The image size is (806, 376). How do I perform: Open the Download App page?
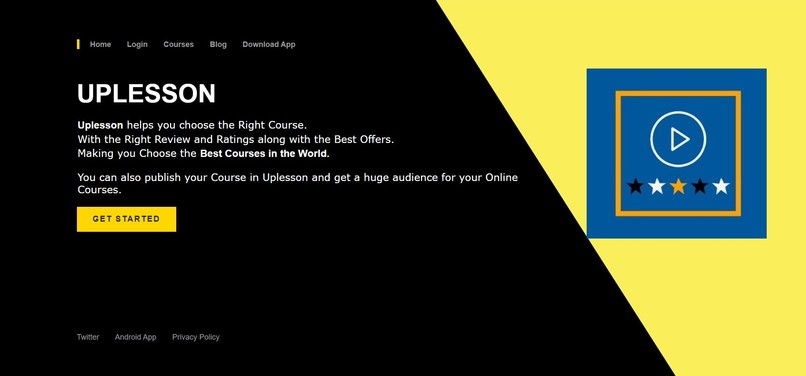pos(269,44)
